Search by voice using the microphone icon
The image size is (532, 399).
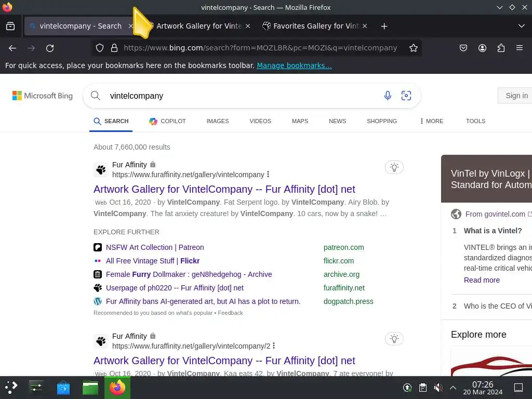tap(388, 96)
